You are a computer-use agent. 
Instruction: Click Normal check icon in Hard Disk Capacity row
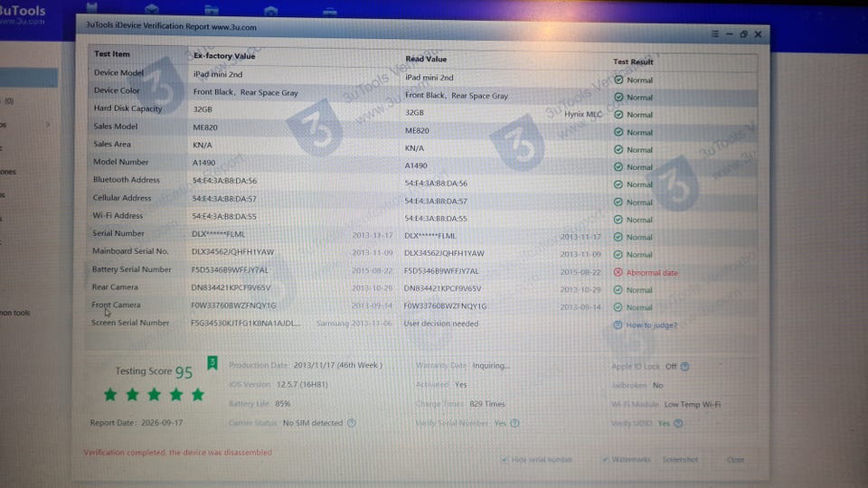tap(618, 115)
